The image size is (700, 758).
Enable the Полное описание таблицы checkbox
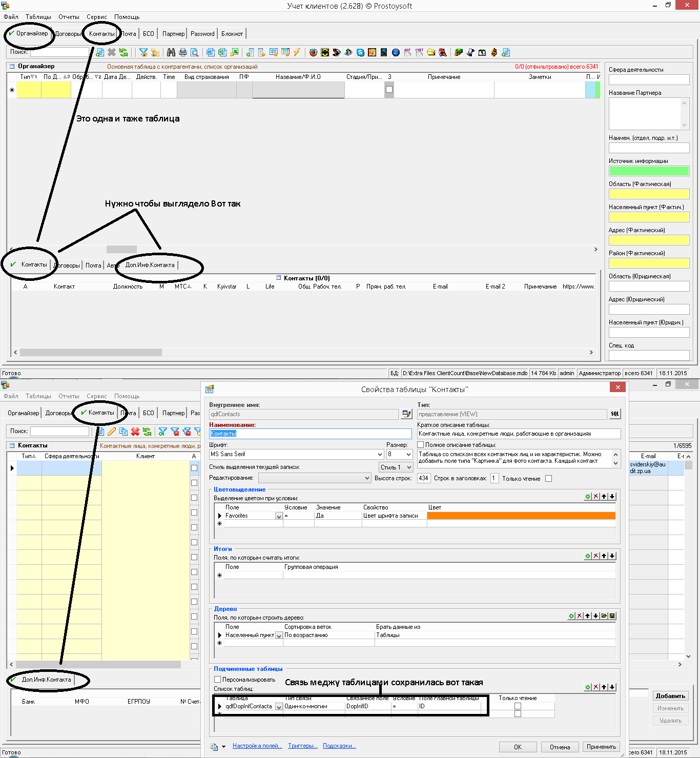point(421,445)
